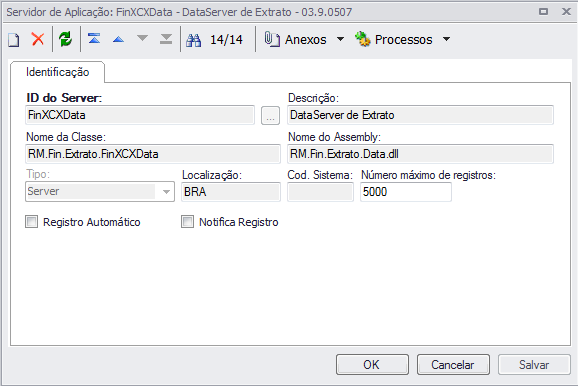This screenshot has height=386, width=578.
Task: Enable Notifica Registro checkbox
Action: click(187, 222)
